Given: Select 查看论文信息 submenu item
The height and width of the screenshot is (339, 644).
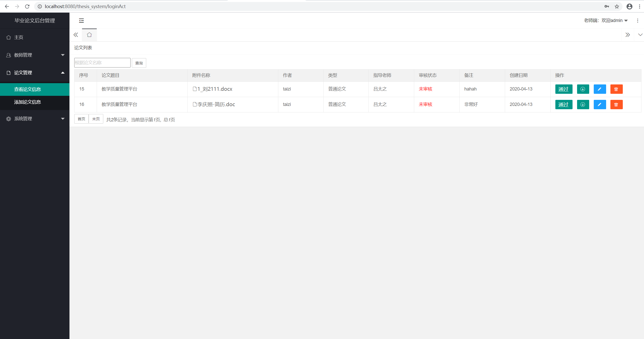Looking at the screenshot, I should tap(35, 89).
